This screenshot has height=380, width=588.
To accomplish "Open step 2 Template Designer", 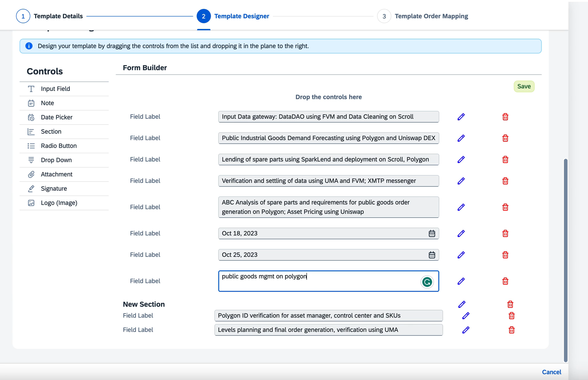I will pos(233,16).
